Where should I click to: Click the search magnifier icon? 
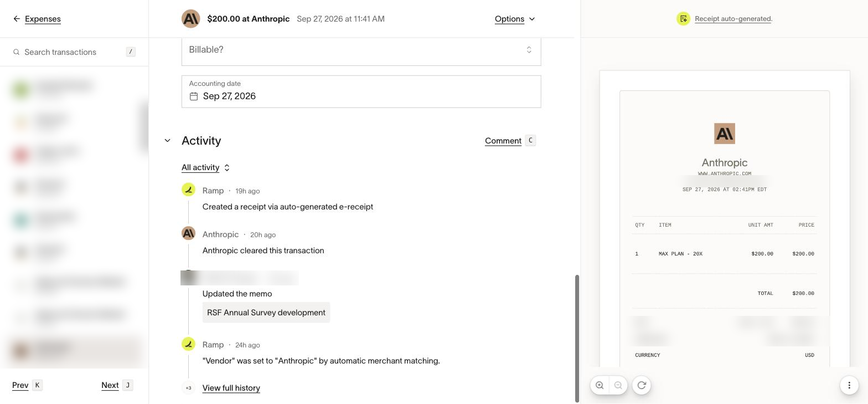click(17, 52)
